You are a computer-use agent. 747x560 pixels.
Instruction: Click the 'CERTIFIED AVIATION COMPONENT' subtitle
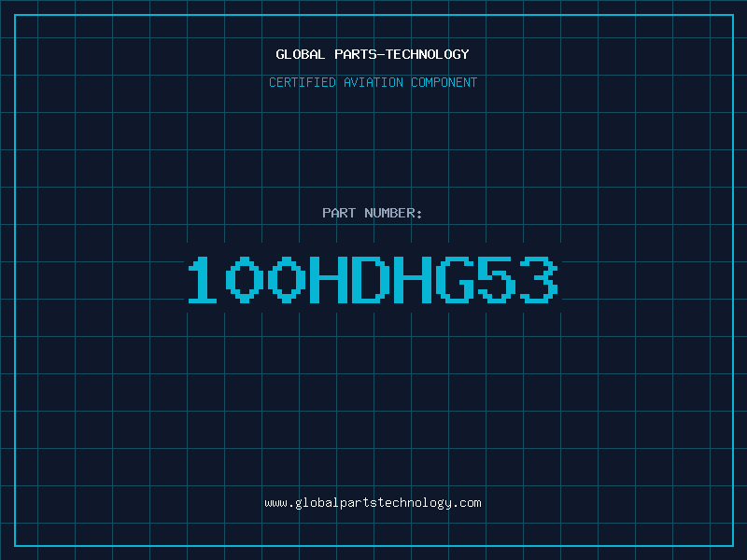pyautogui.click(x=373, y=82)
